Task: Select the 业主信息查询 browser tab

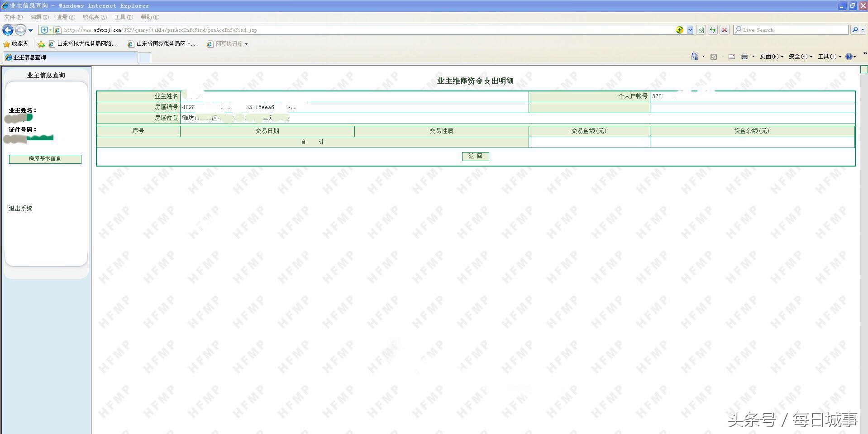Action: [x=70, y=57]
